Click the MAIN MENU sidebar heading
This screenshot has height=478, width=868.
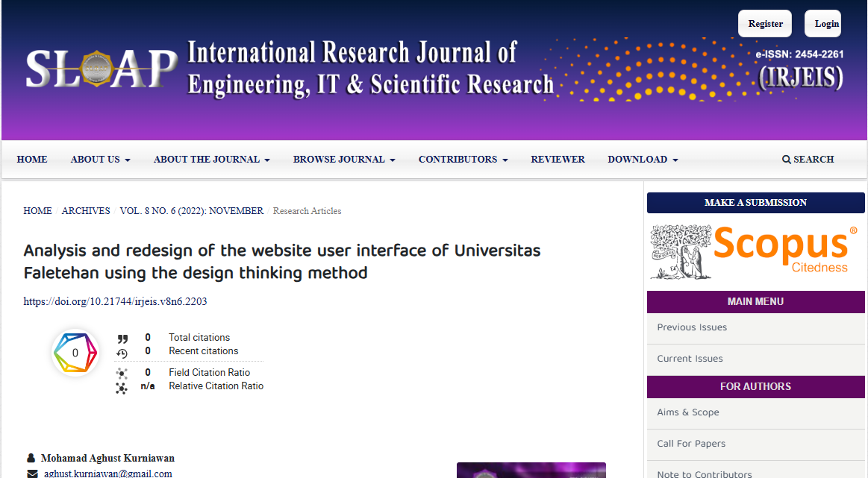pos(755,301)
